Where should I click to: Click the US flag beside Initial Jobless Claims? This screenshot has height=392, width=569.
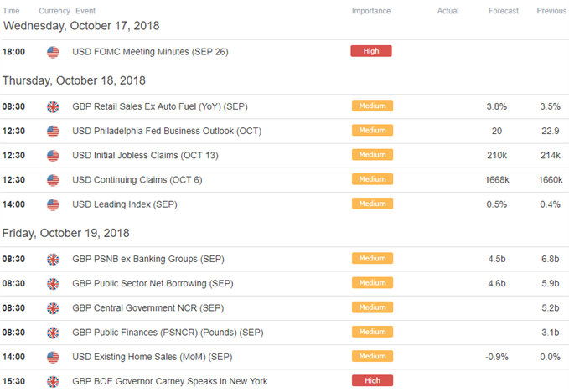[x=53, y=156]
